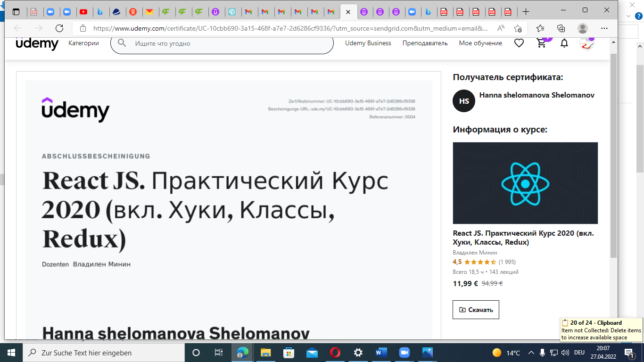644x362 pixels.
Task: Open Udemy notifications bell
Action: 564,43
